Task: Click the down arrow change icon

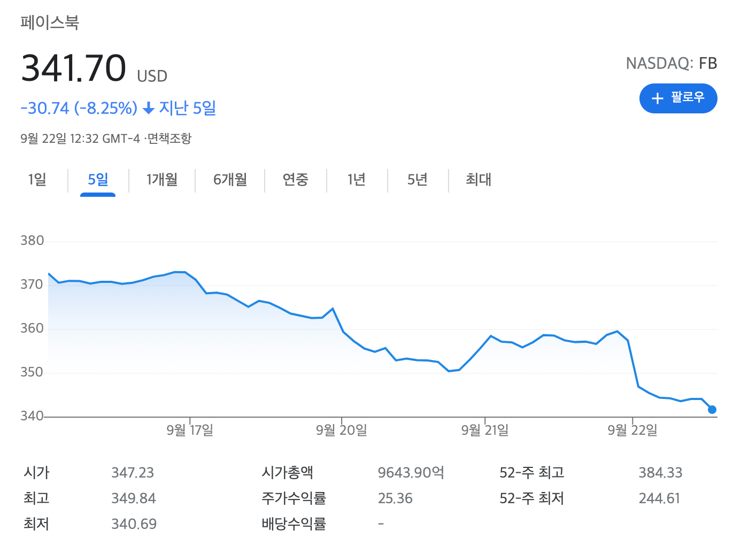Action: point(149,109)
